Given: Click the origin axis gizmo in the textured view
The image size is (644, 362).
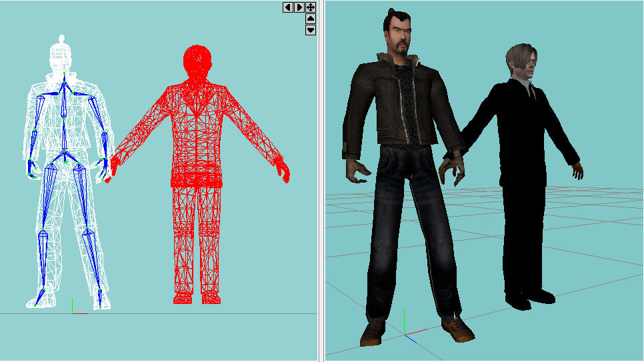Looking at the screenshot, I should tap(405, 329).
